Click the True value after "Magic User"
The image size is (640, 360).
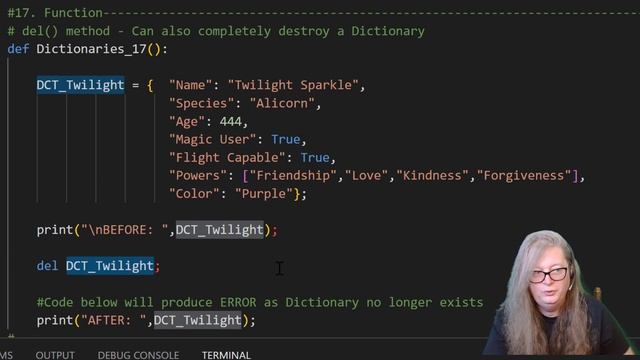coord(286,140)
